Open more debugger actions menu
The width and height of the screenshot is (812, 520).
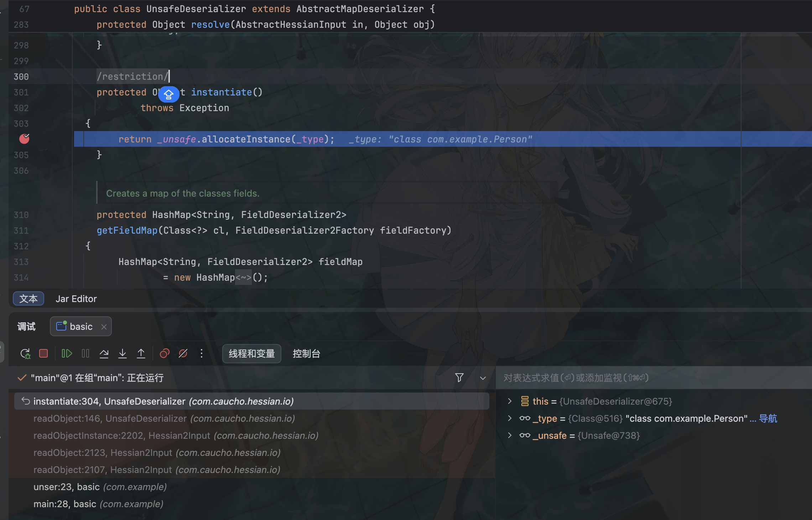pos(202,354)
